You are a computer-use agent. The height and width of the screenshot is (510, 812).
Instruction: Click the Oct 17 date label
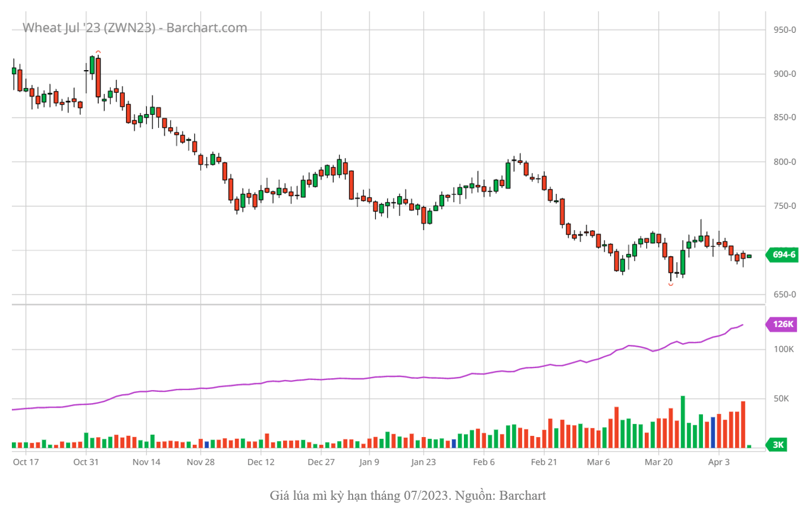[26, 462]
